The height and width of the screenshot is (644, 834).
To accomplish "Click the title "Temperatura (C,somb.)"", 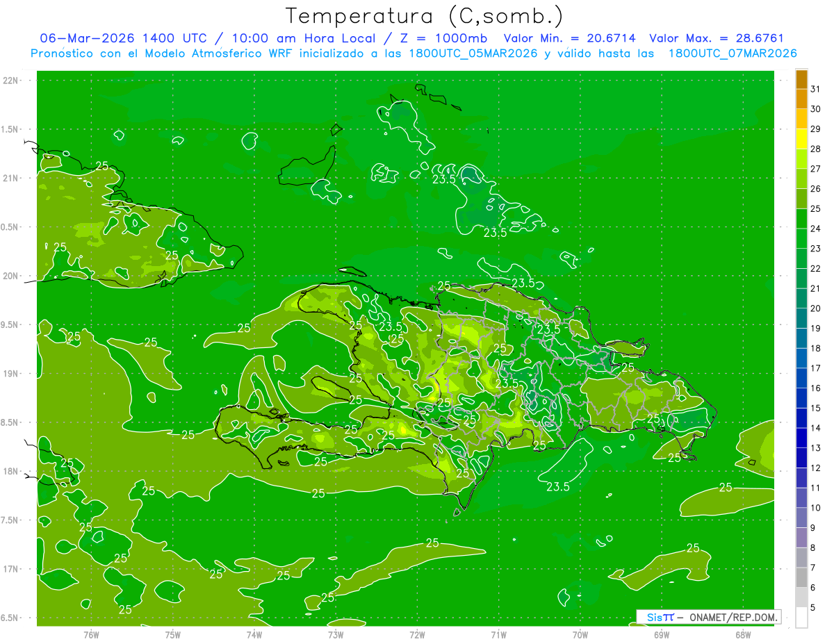I will click(x=424, y=16).
